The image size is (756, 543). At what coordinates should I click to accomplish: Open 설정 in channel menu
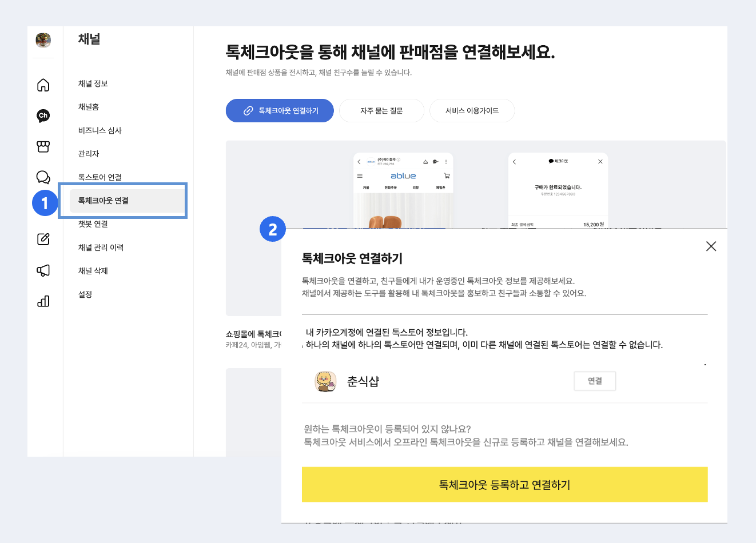85,294
